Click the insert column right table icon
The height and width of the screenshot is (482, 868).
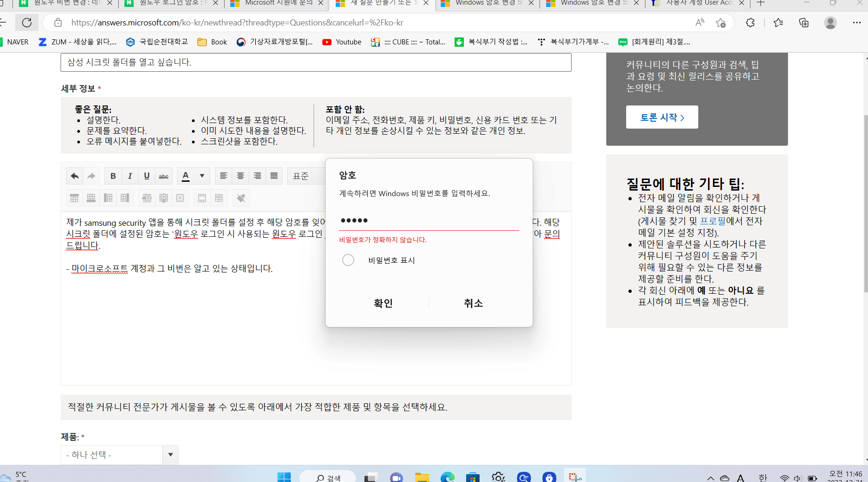click(x=125, y=198)
